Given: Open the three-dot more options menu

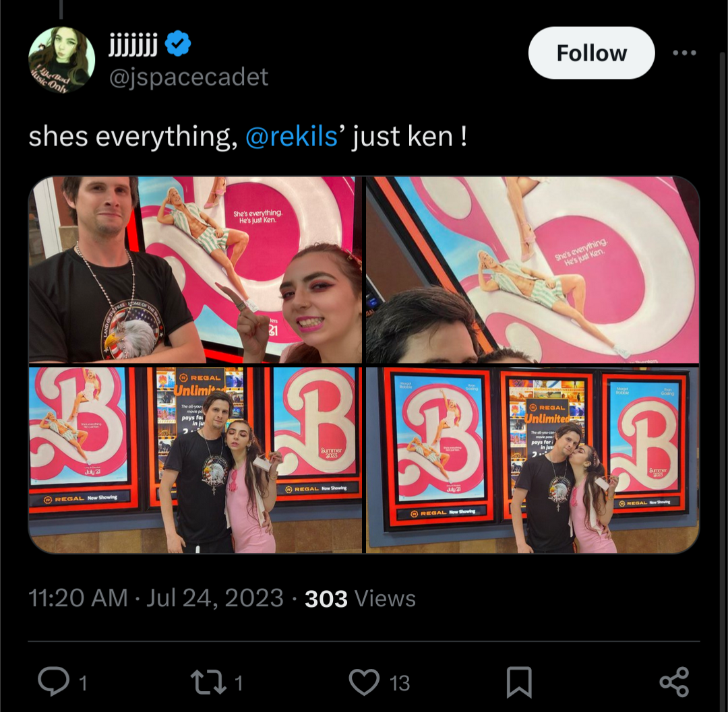Looking at the screenshot, I should [x=684, y=53].
